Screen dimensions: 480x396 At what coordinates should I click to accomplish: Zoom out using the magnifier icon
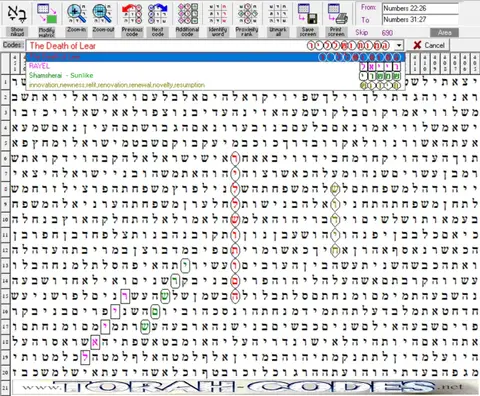coord(103,14)
